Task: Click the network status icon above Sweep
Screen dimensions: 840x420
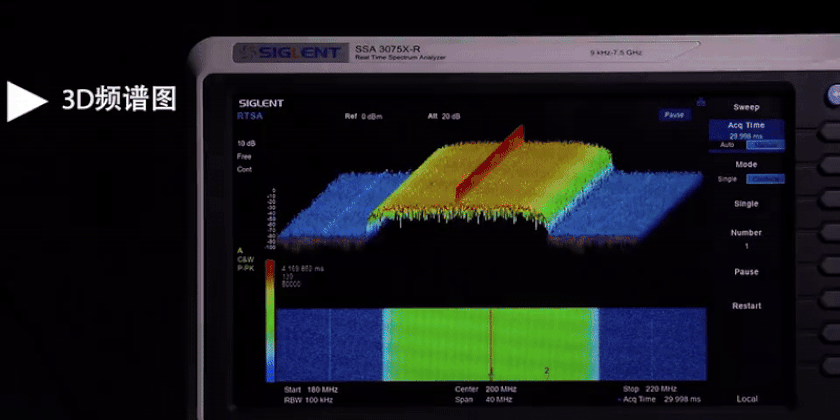Action: (701, 101)
